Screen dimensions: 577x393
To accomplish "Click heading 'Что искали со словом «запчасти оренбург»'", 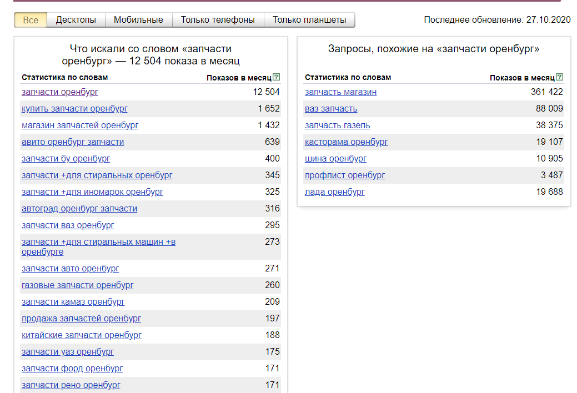I will tap(151, 54).
